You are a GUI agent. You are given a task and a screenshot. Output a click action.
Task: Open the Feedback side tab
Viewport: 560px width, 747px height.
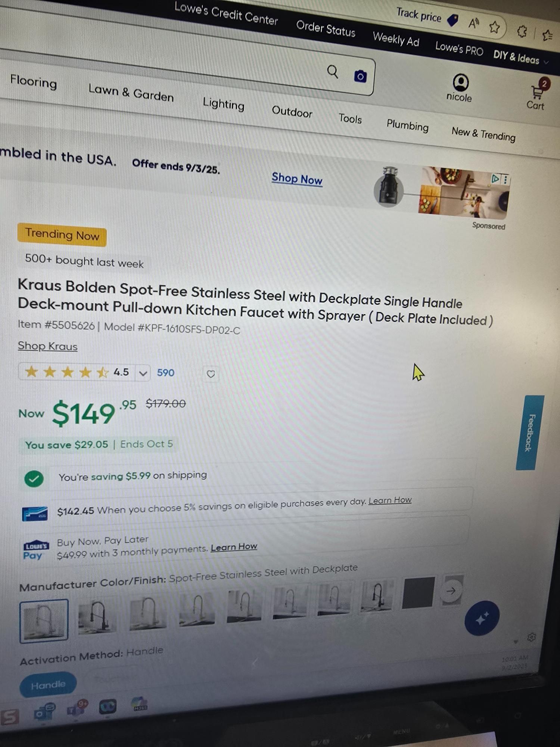(x=530, y=433)
